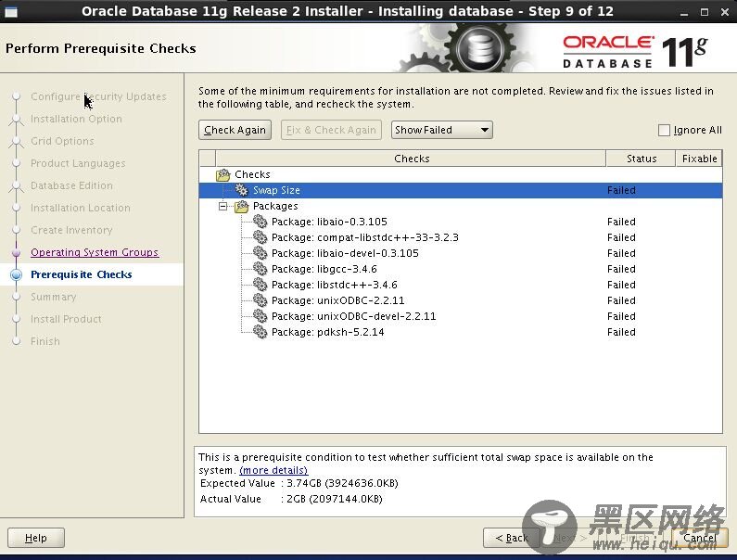This screenshot has height=560, width=737.
Task: Click gear icon for libaio-devel-0.3.105 package
Action: tap(260, 253)
